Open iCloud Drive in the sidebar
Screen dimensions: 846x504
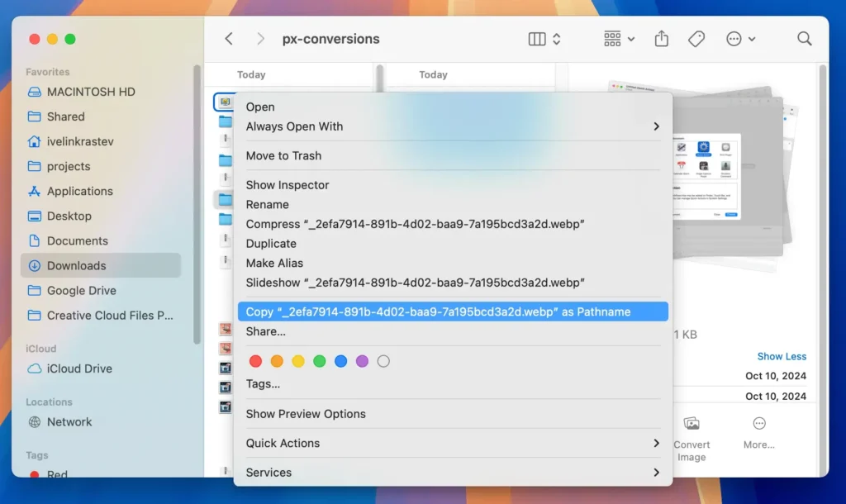click(78, 368)
